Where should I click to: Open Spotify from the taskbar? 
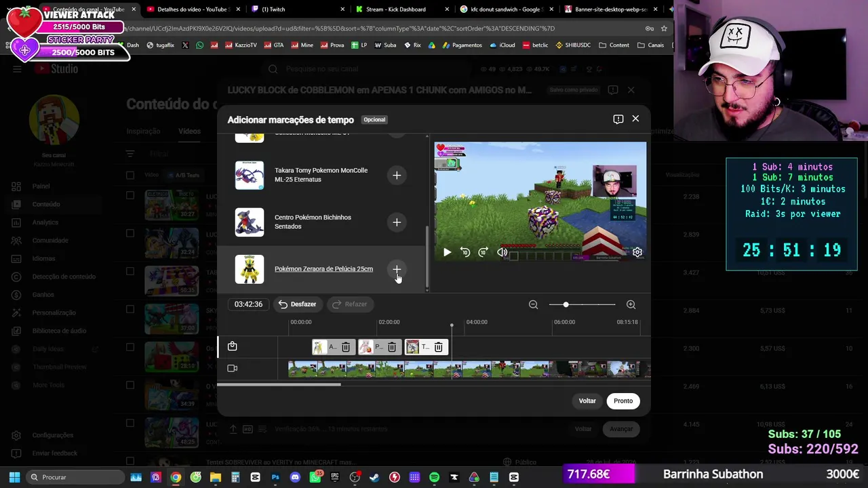coord(434,477)
